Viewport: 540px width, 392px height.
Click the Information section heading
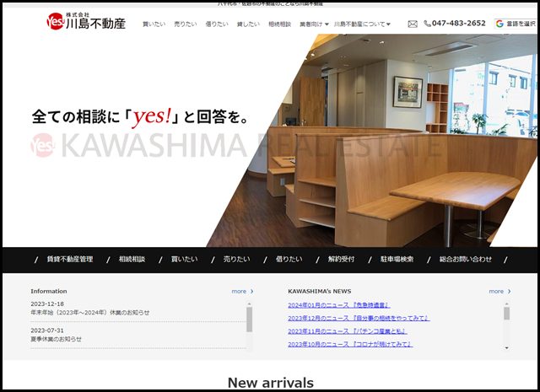coord(49,291)
